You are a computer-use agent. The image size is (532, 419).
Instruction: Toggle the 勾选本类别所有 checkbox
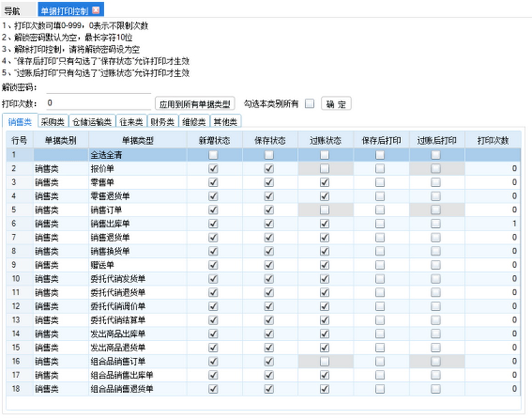pyautogui.click(x=310, y=104)
